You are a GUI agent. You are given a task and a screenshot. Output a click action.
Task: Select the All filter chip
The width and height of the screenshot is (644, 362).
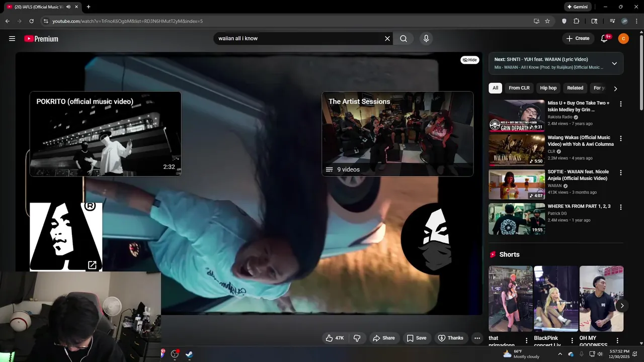495,88
